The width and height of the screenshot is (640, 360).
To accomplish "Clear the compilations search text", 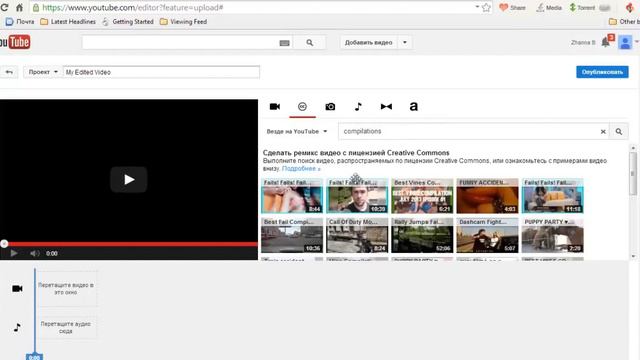I will (x=603, y=131).
